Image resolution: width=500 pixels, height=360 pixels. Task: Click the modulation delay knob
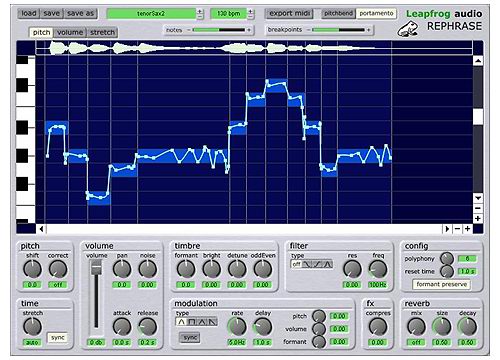(x=263, y=327)
